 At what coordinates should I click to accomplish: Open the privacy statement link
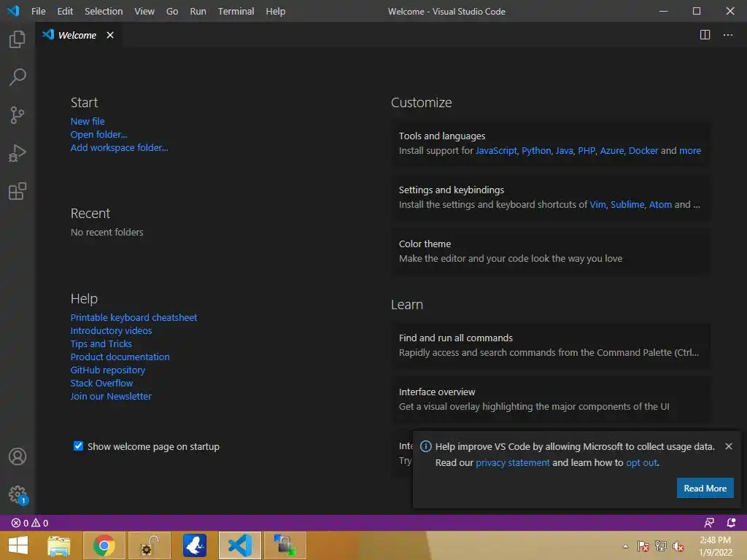[x=513, y=463]
